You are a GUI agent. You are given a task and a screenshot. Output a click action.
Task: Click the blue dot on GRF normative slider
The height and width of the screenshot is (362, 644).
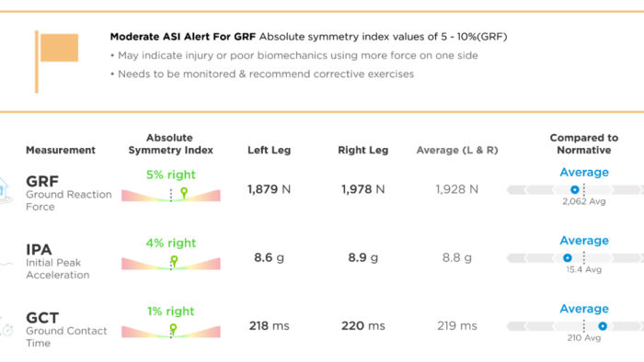575,189
